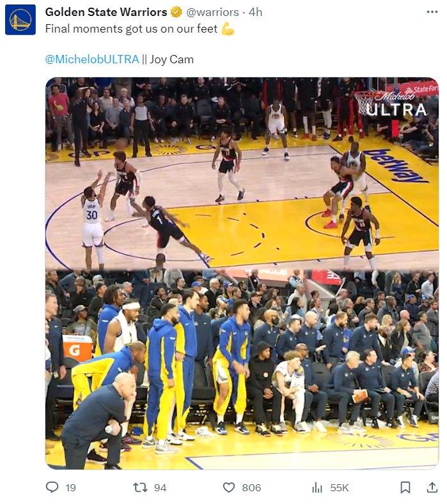Like the tweet with the heart icon

[x=229, y=487]
